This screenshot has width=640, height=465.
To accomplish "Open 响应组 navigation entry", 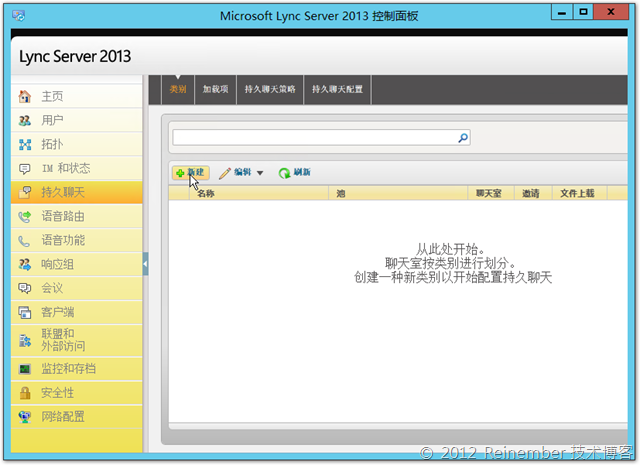I will (x=77, y=265).
